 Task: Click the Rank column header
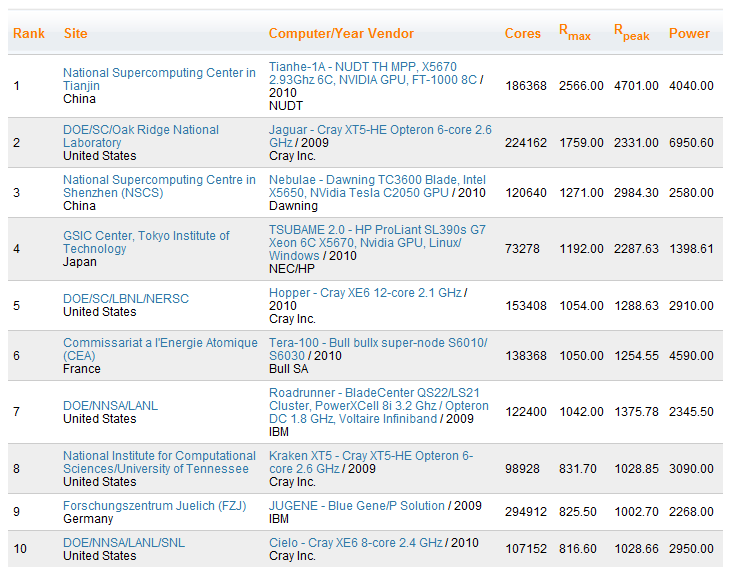[x=29, y=33]
